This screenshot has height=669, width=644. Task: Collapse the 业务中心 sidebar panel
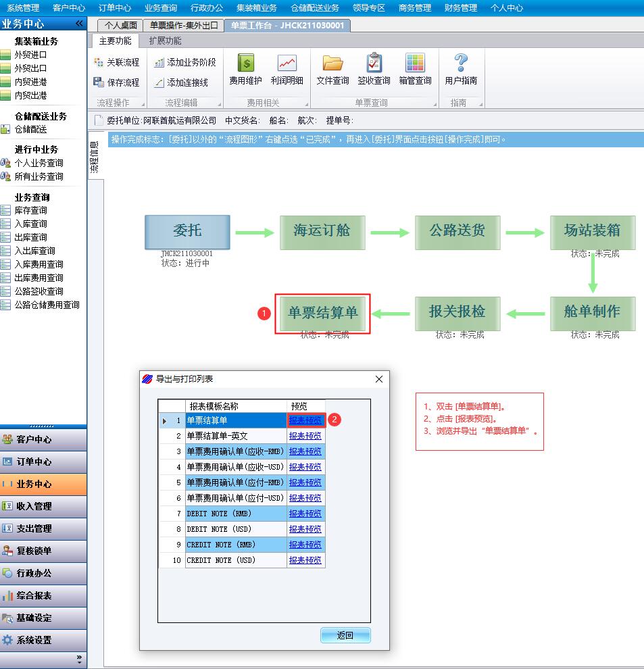[x=79, y=24]
